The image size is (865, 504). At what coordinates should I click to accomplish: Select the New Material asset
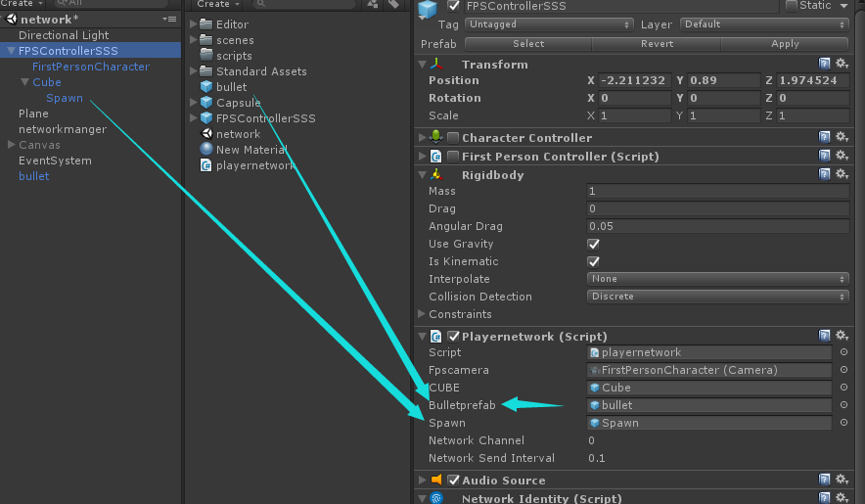click(x=251, y=150)
